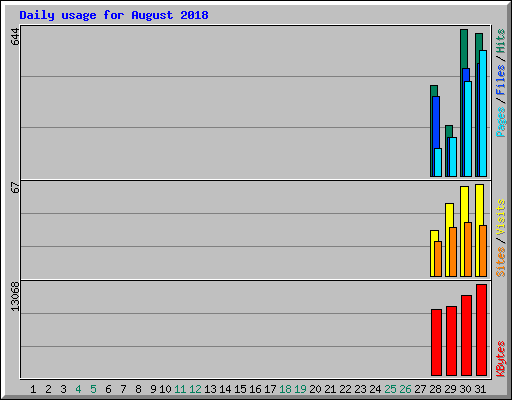The width and height of the screenshot is (512, 400).
Task: Click weekend day 26 label
Action: click(405, 389)
